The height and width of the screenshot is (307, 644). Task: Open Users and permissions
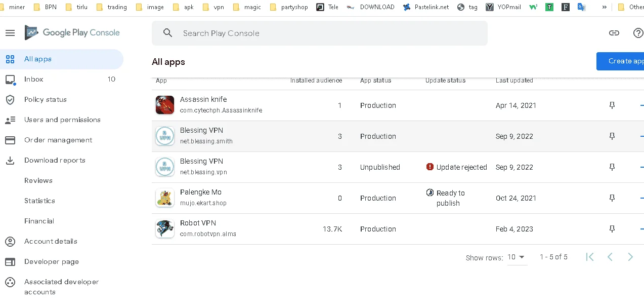point(62,120)
